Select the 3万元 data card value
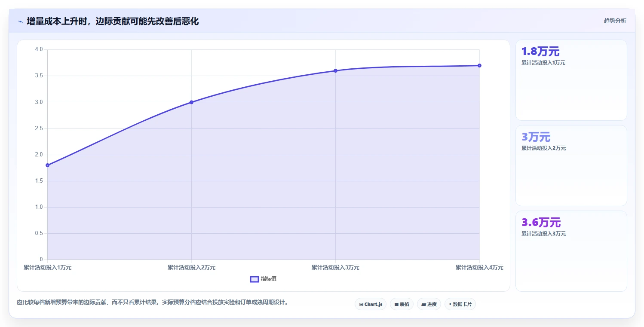644x327 pixels. tap(536, 137)
